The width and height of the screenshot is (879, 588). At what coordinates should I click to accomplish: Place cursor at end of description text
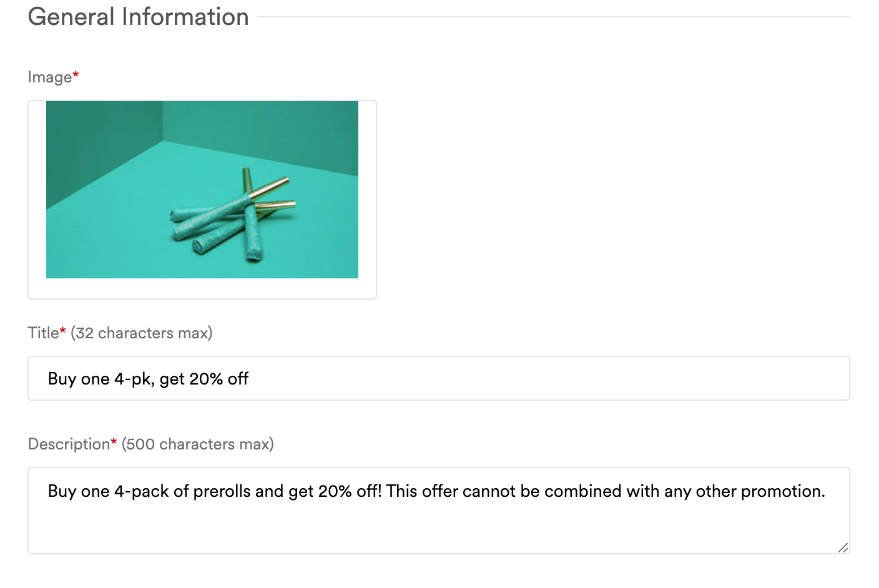pyautogui.click(x=825, y=491)
